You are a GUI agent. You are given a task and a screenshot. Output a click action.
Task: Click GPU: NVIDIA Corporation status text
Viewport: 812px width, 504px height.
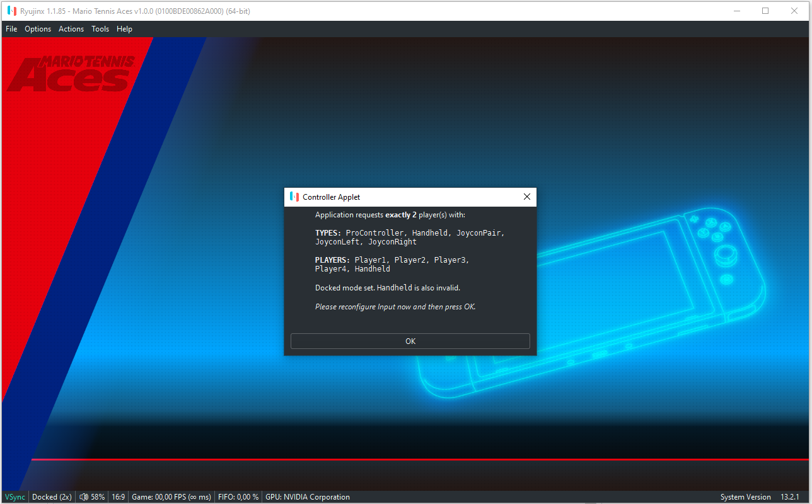click(308, 497)
